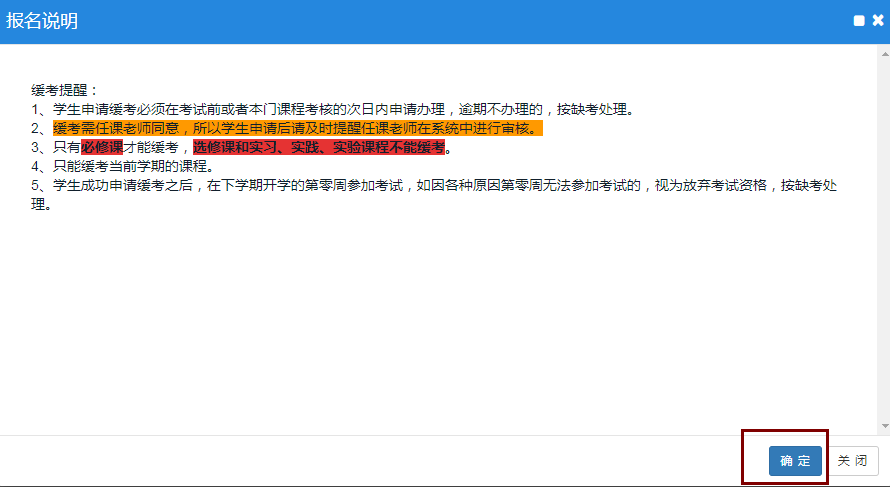Click red highlighted 选修课和实习 restriction text

tap(318, 147)
